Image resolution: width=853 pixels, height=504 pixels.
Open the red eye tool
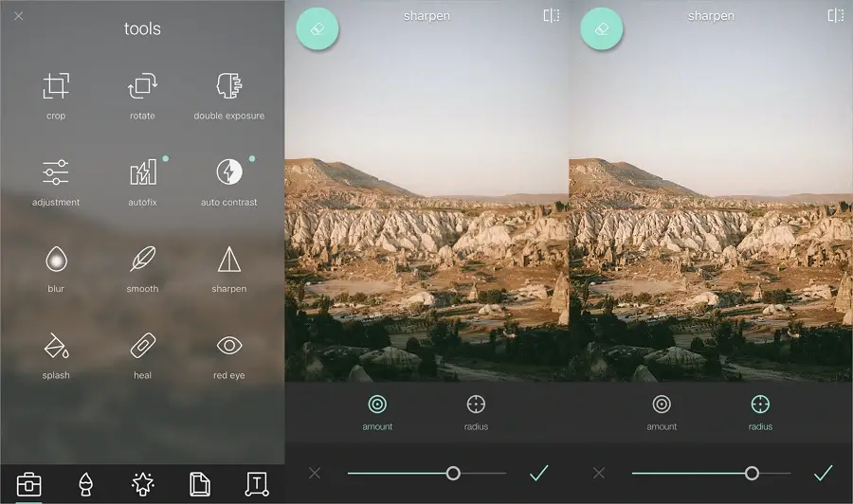tap(229, 355)
